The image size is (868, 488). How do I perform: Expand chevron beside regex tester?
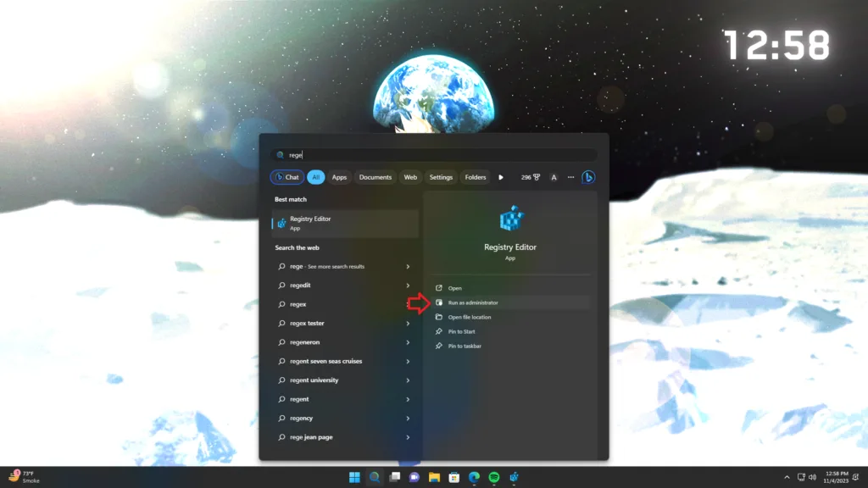point(408,323)
